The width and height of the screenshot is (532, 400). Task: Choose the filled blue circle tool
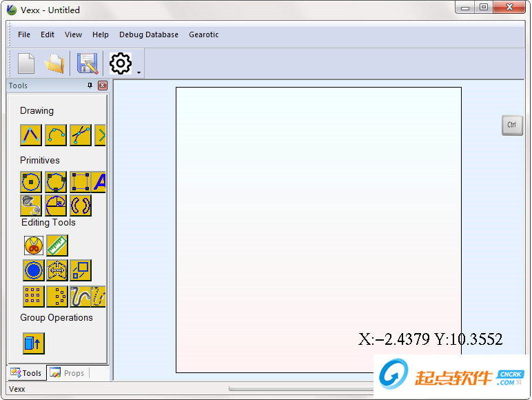pos(34,270)
